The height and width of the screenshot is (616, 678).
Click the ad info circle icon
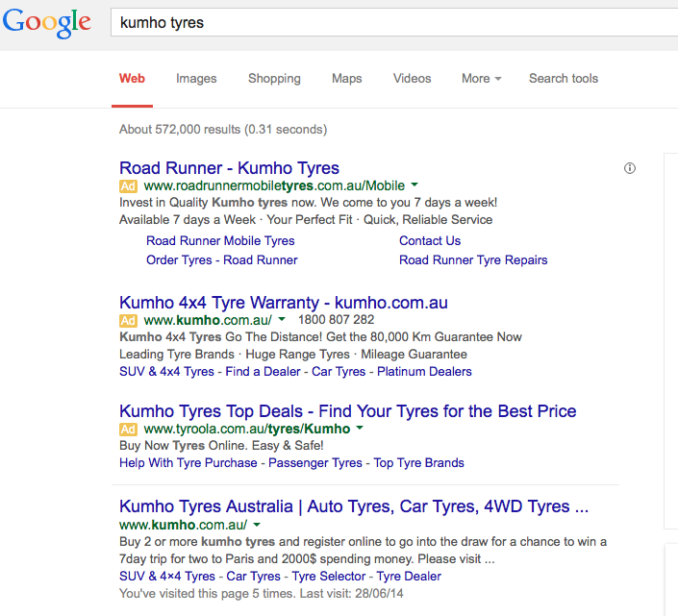tap(630, 168)
